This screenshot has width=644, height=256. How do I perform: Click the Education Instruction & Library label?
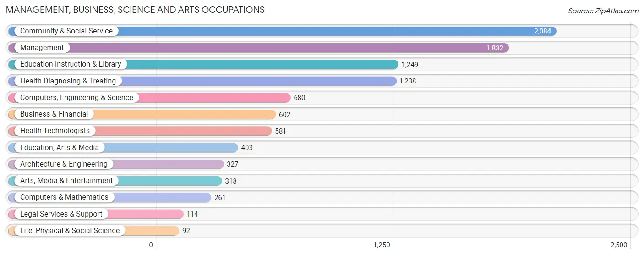(x=71, y=64)
